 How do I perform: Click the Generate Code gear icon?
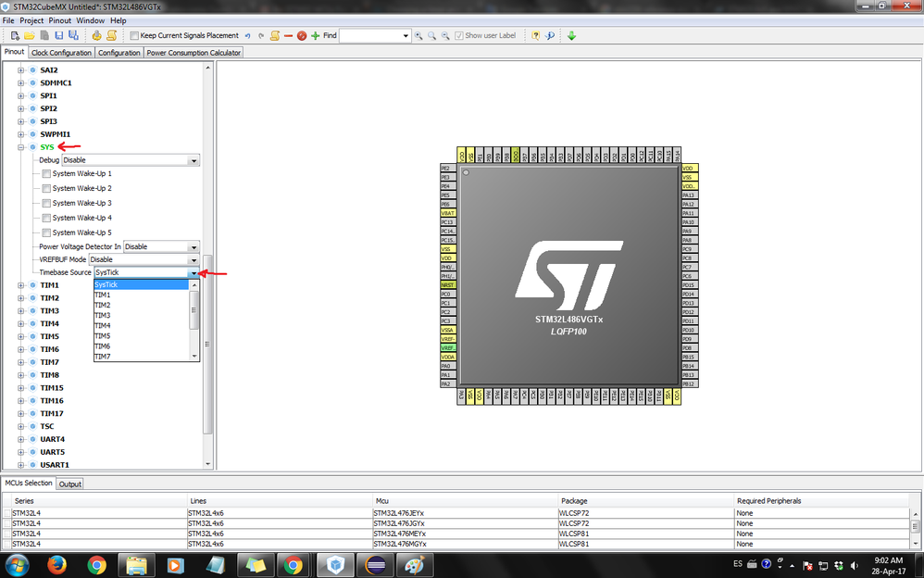[96, 35]
